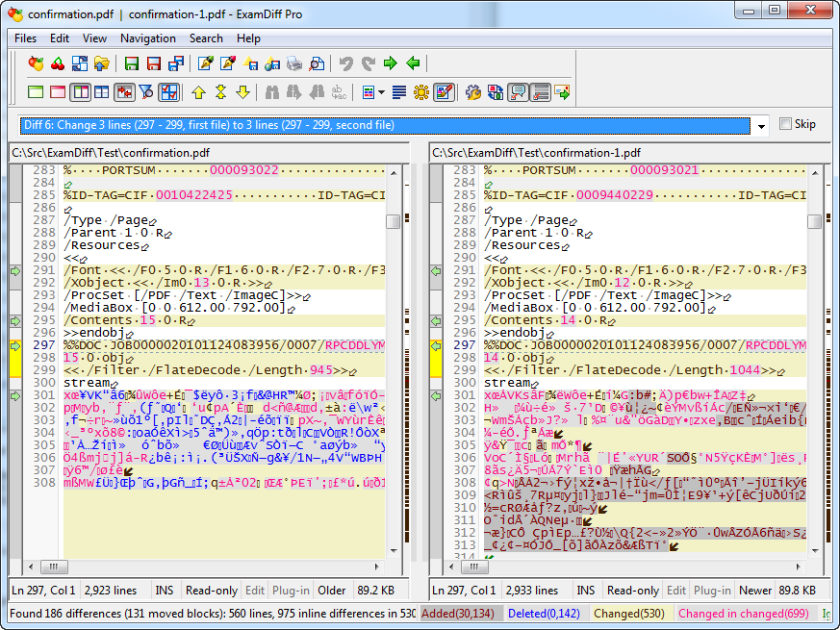Toggle the grid with red checkmark button
840x630 pixels.
coord(168,92)
